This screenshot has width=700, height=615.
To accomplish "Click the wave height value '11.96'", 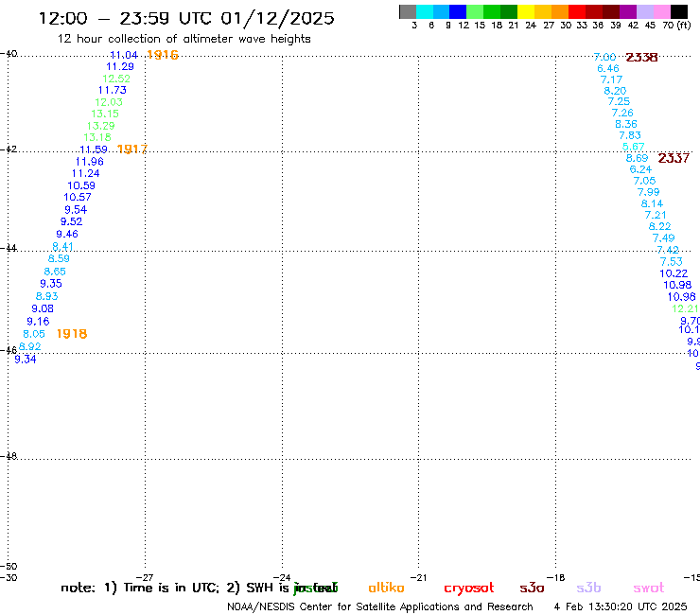I will (89, 162).
